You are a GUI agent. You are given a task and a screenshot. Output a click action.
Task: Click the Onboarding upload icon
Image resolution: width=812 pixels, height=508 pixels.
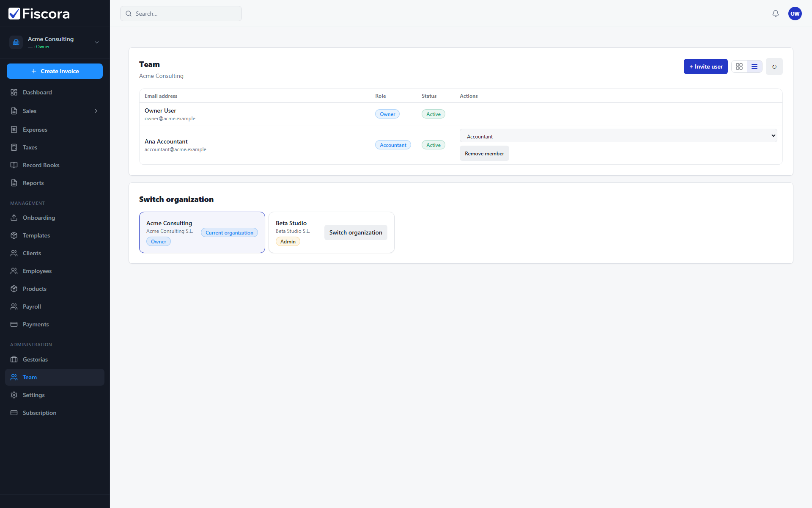[14, 218]
